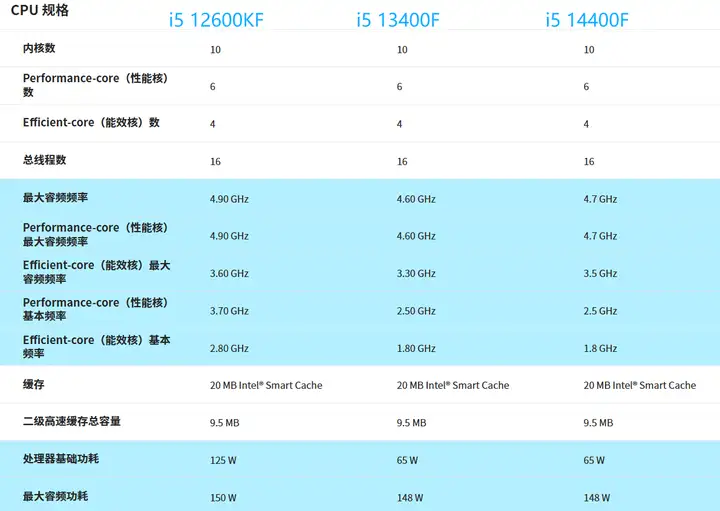Click the '内核数' row label
The image size is (720, 511).
click(x=39, y=48)
